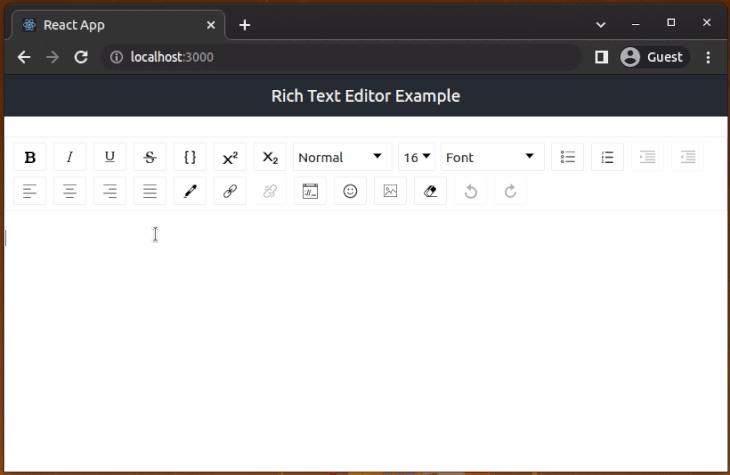
Task: Toggle the browser side panel
Action: click(x=601, y=57)
